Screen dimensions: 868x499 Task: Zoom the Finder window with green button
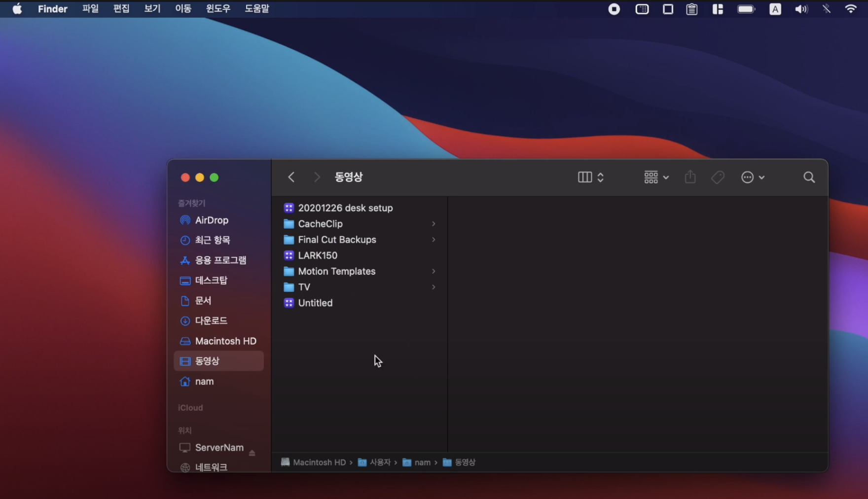click(214, 178)
